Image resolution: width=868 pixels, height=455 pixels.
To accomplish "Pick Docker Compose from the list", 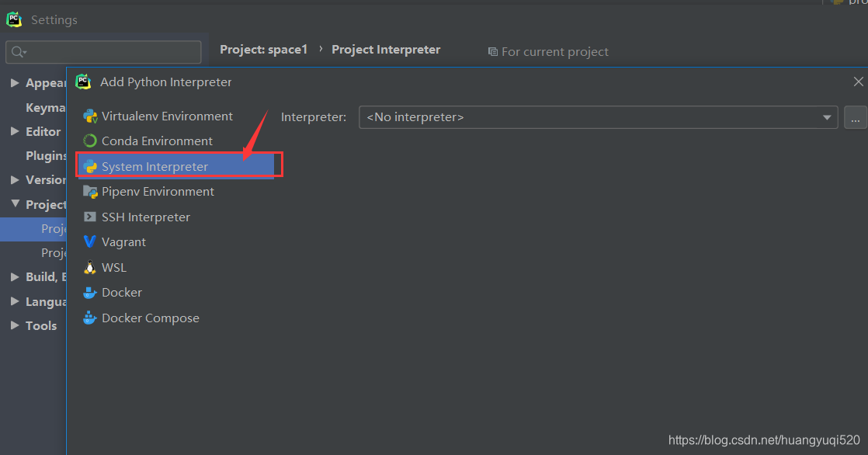I will tap(148, 318).
